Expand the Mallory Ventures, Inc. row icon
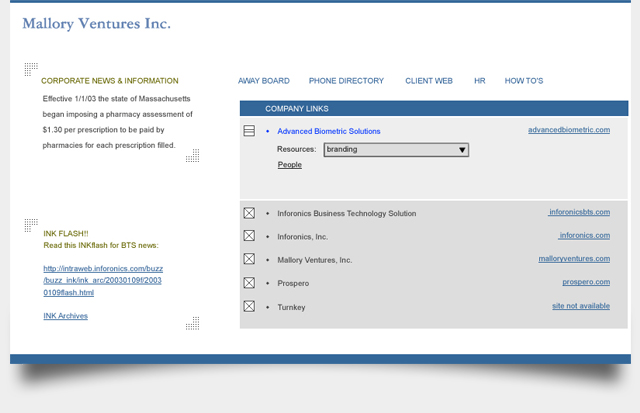This screenshot has width=640, height=413. pos(249,259)
